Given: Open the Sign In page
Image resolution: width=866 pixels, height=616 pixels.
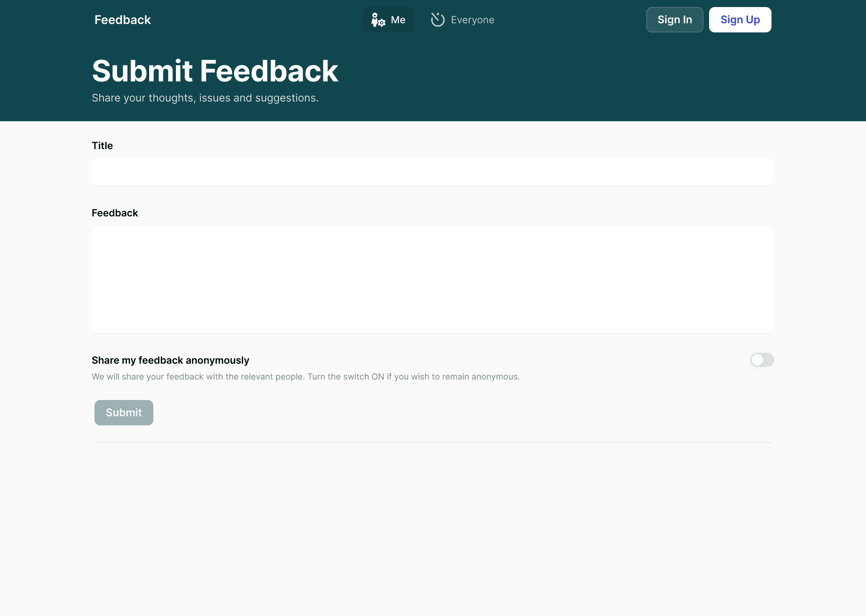Looking at the screenshot, I should point(674,20).
